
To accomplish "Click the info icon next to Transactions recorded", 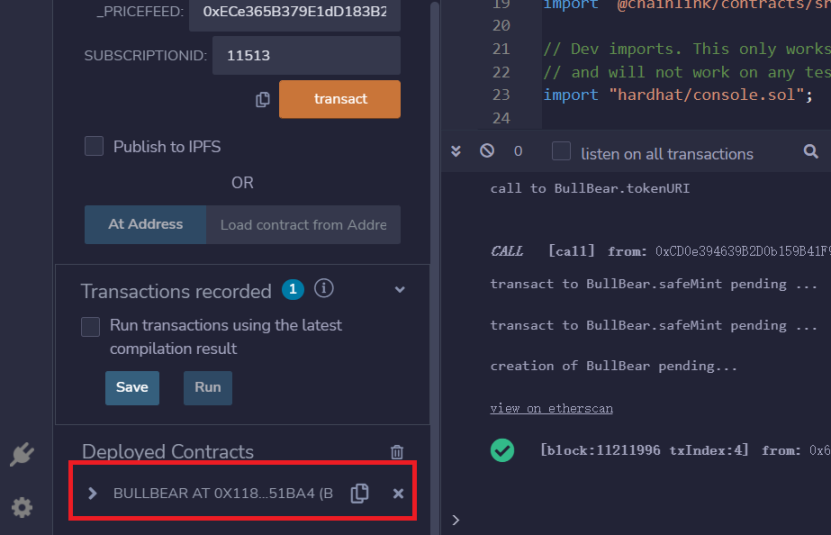I will pos(323,289).
